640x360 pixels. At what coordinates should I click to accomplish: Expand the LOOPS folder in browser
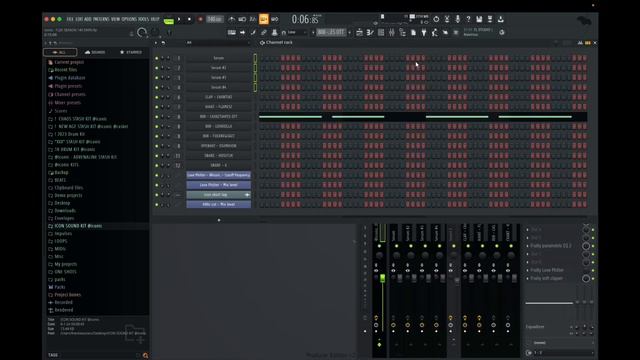[58, 241]
